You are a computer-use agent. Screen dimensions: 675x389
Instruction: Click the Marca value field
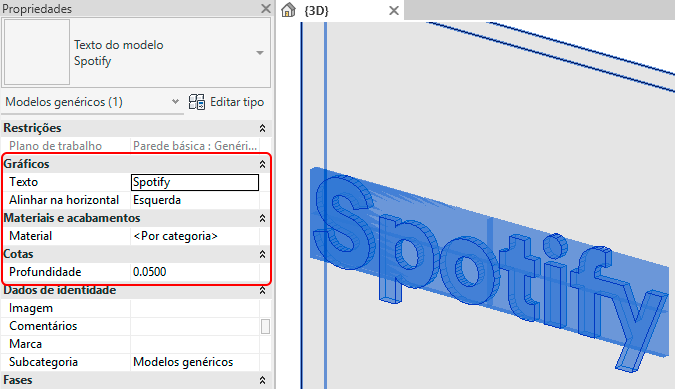click(195, 344)
